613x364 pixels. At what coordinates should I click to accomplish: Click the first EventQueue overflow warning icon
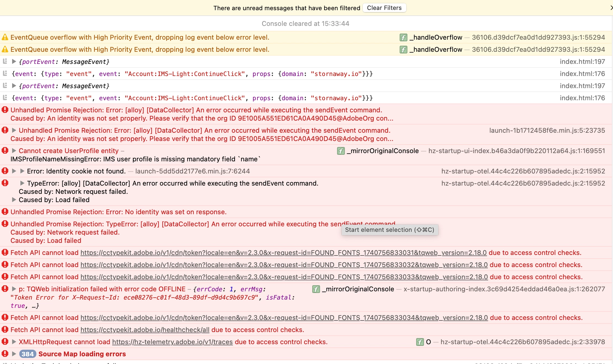tap(5, 37)
